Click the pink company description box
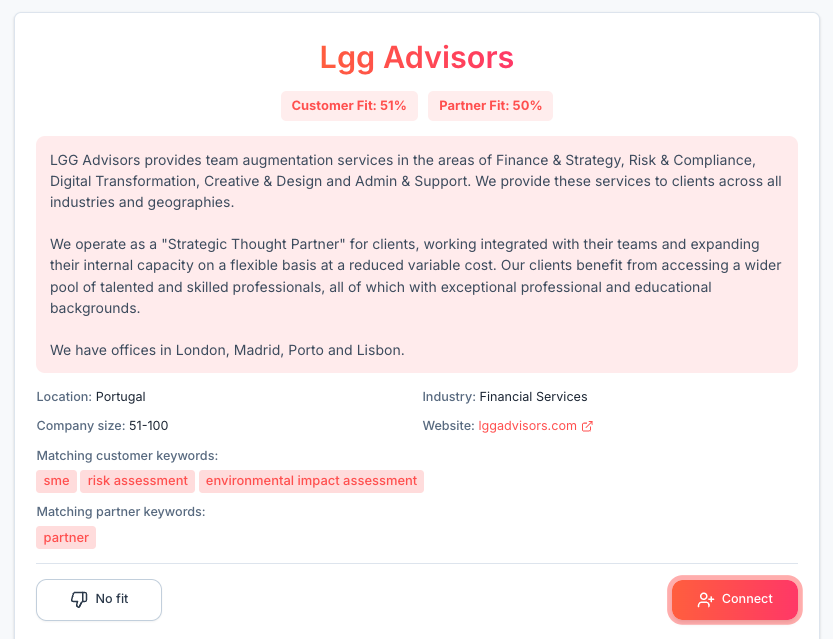833x639 pixels. click(x=416, y=255)
